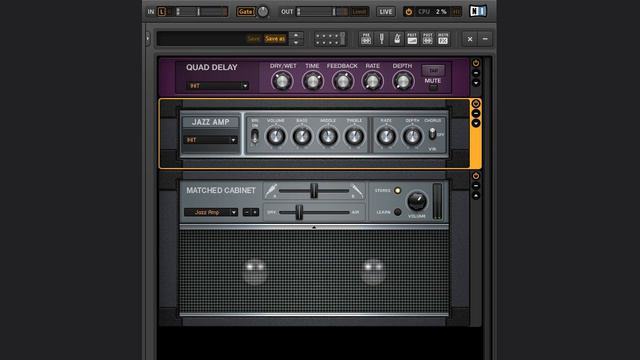Expand the Quad Delay module's down arrow
Viewport: 640px width, 360px height.
pyautogui.click(x=476, y=83)
